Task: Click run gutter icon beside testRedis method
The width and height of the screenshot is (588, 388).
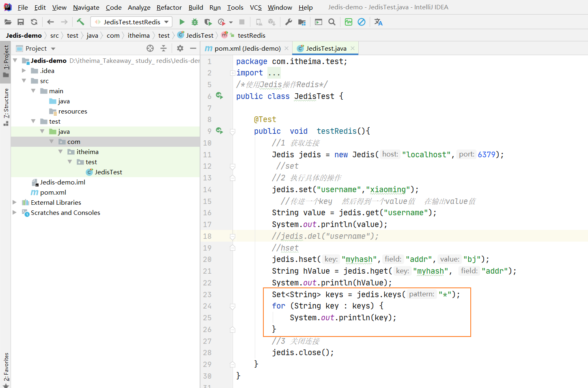Action: pyautogui.click(x=220, y=131)
